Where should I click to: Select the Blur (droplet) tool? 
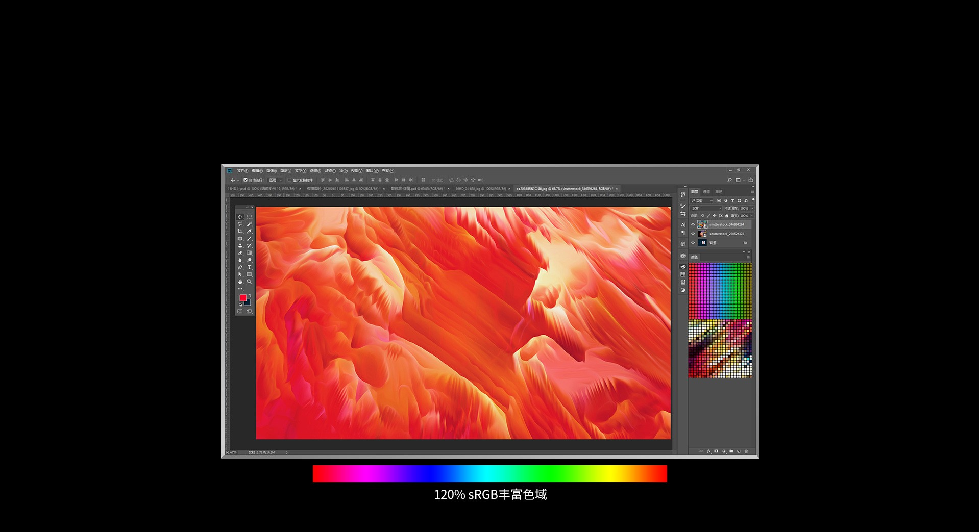pyautogui.click(x=240, y=260)
